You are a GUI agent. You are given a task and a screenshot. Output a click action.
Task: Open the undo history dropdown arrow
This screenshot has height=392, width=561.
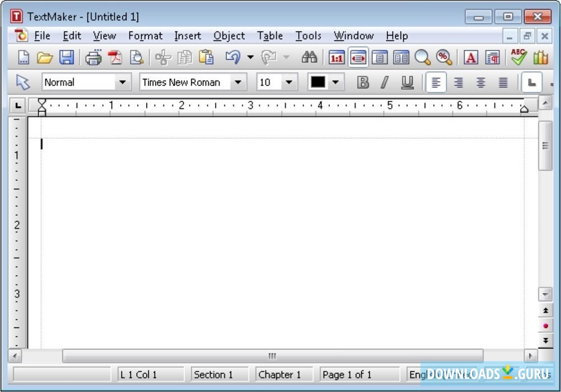point(250,57)
